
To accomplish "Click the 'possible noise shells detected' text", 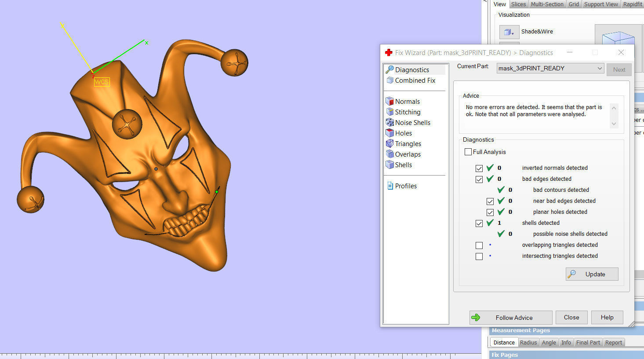I will click(x=570, y=234).
